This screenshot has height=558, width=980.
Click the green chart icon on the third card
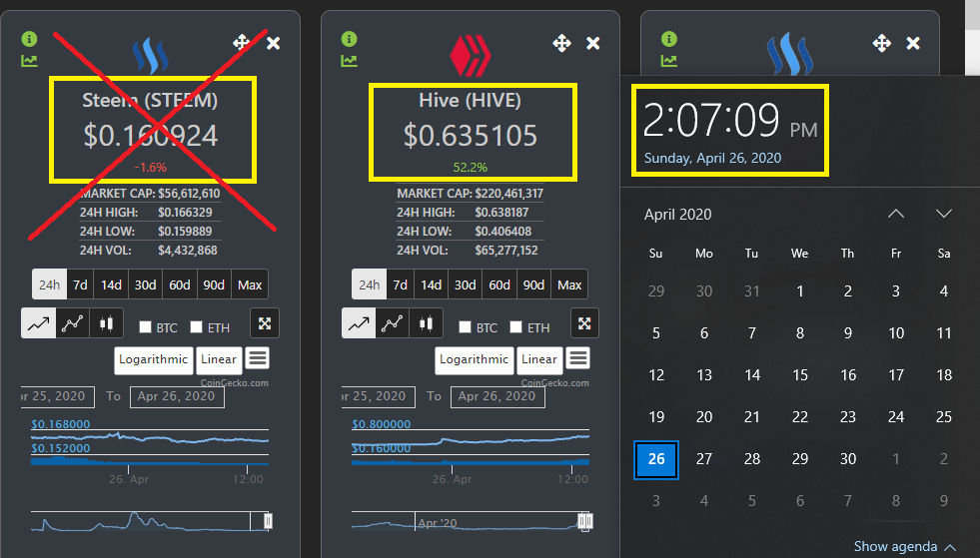[669, 61]
